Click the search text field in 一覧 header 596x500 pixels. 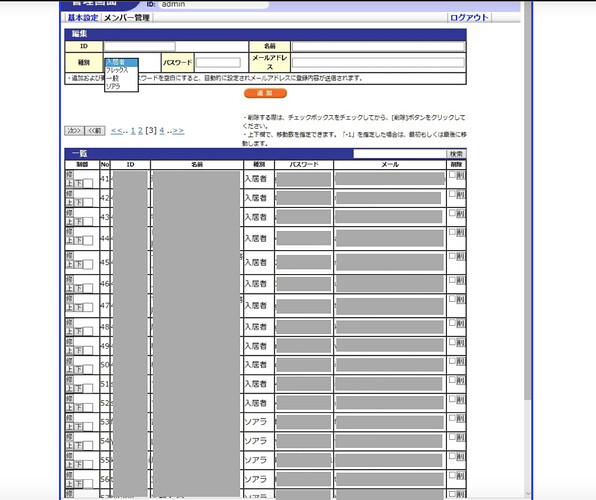click(x=400, y=154)
